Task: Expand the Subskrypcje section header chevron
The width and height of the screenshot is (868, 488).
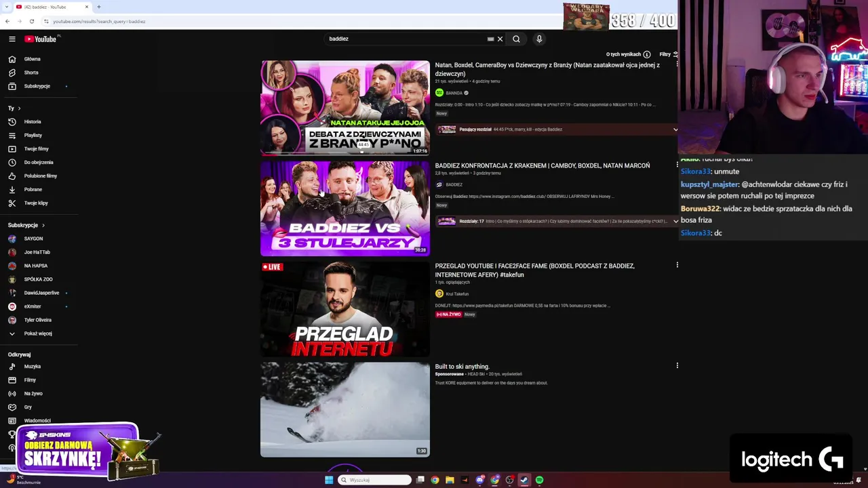Action: tap(43, 225)
